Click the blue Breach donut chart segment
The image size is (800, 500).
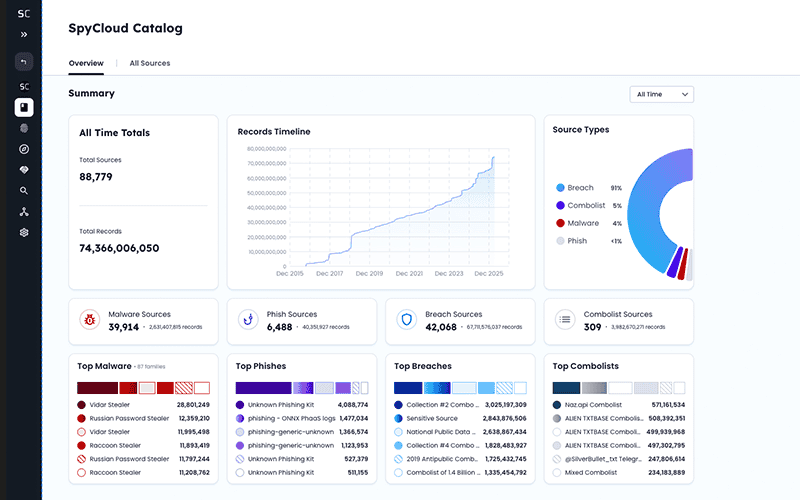coord(643,212)
